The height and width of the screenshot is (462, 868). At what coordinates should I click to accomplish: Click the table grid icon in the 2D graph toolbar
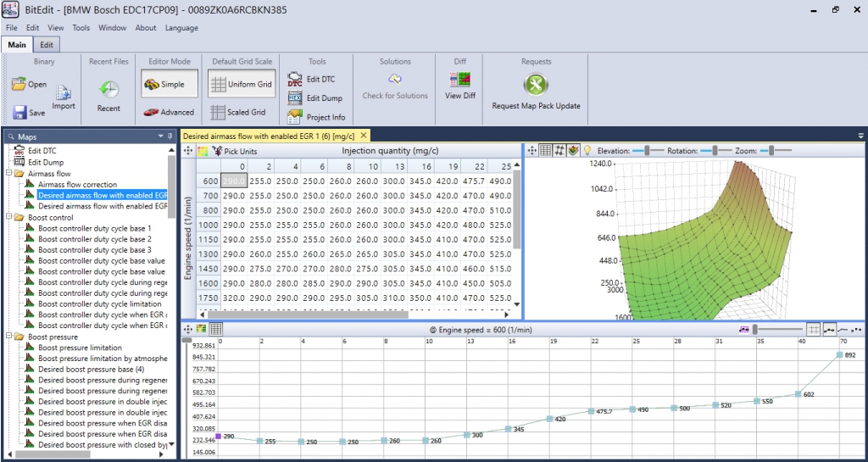(x=216, y=329)
